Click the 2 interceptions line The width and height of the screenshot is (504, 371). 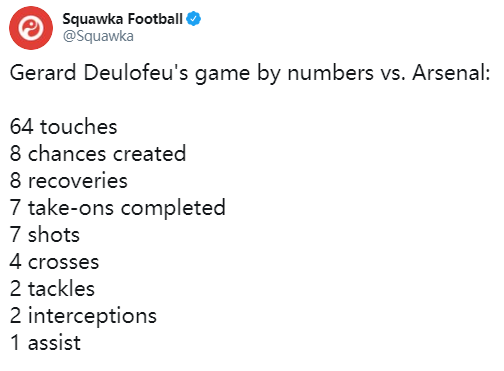pos(83,317)
